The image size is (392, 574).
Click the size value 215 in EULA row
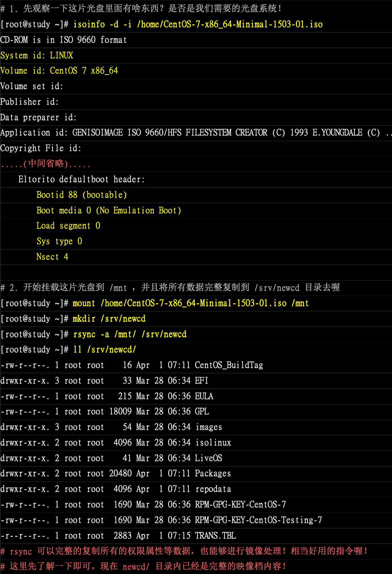click(x=125, y=396)
